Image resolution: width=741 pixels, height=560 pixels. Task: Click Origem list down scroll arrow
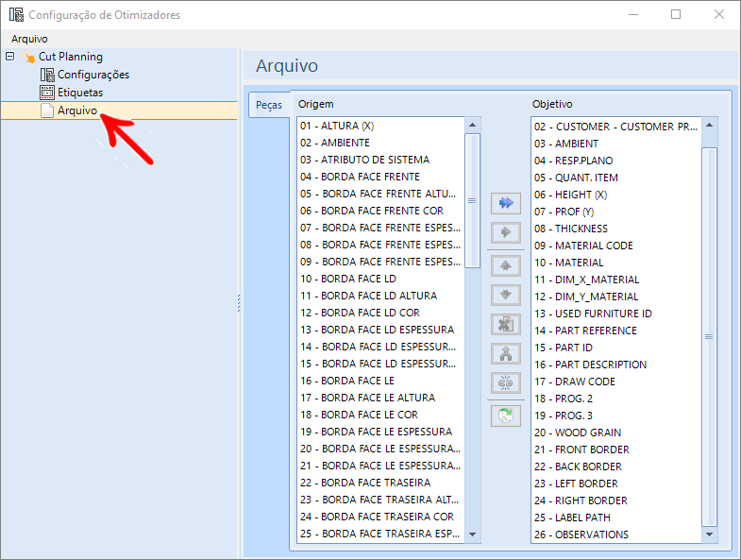[472, 535]
